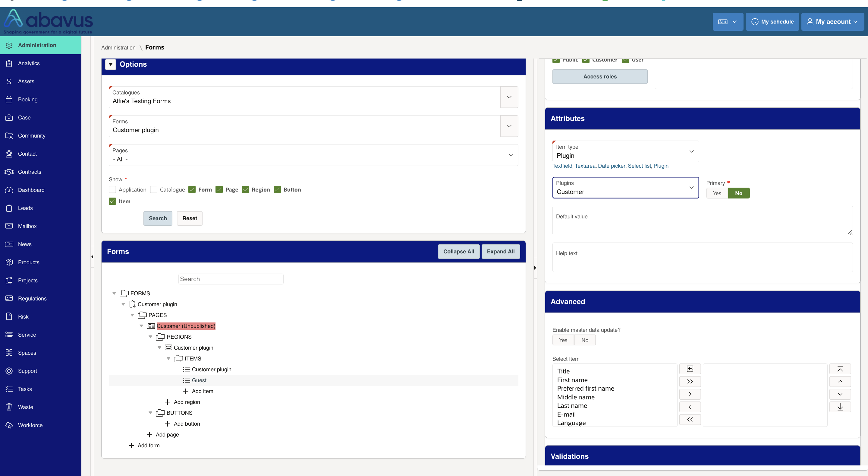Select Customer (Unpublished) page in tree

coord(186,326)
